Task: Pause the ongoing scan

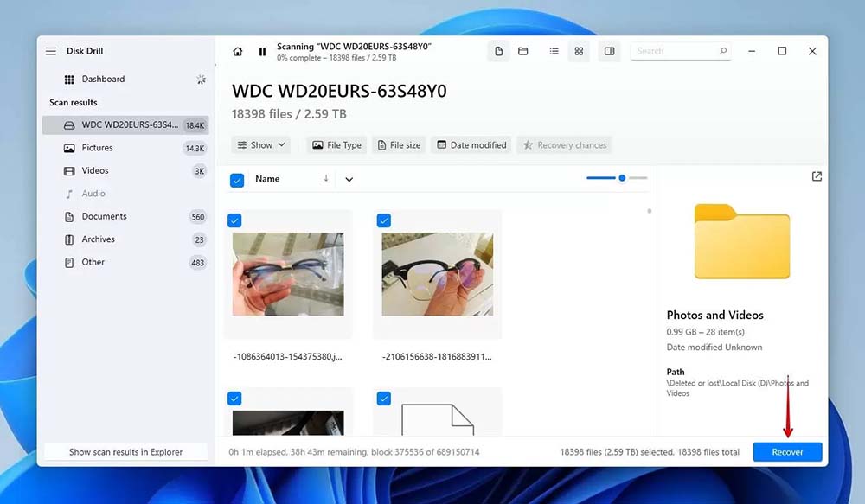Action: 262,52
